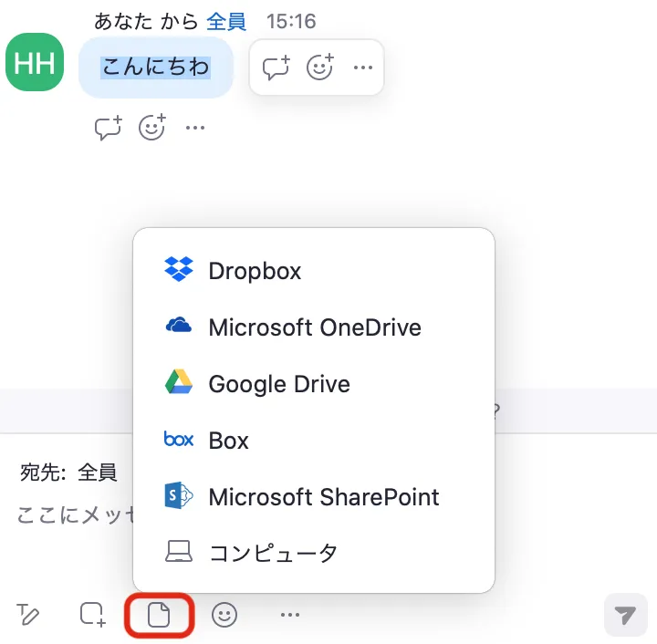Select Dropbox from the file source menu
Screen dimensions: 657x644
[x=255, y=271]
